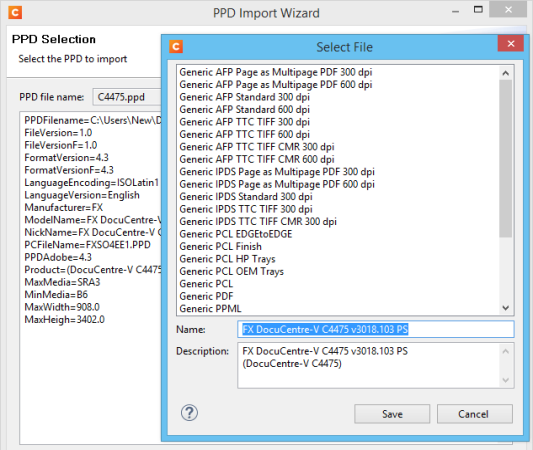Select Generic PPML entry

210,309
